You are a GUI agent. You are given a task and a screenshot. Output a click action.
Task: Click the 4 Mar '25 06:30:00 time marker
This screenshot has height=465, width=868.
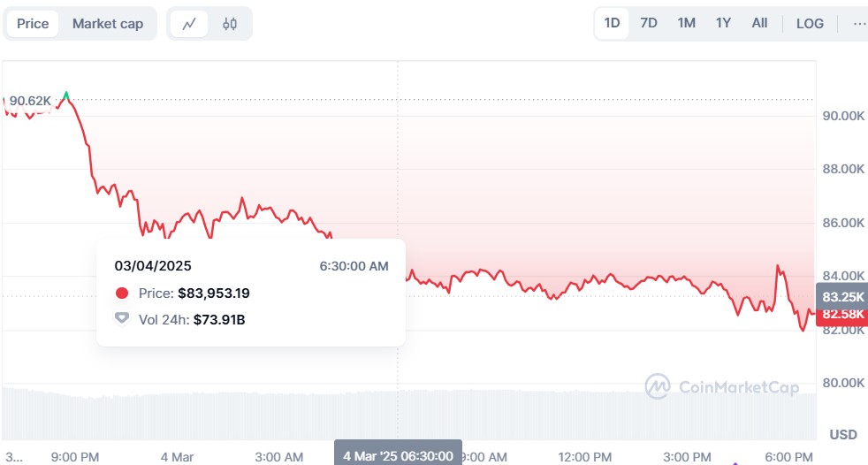pos(398,455)
